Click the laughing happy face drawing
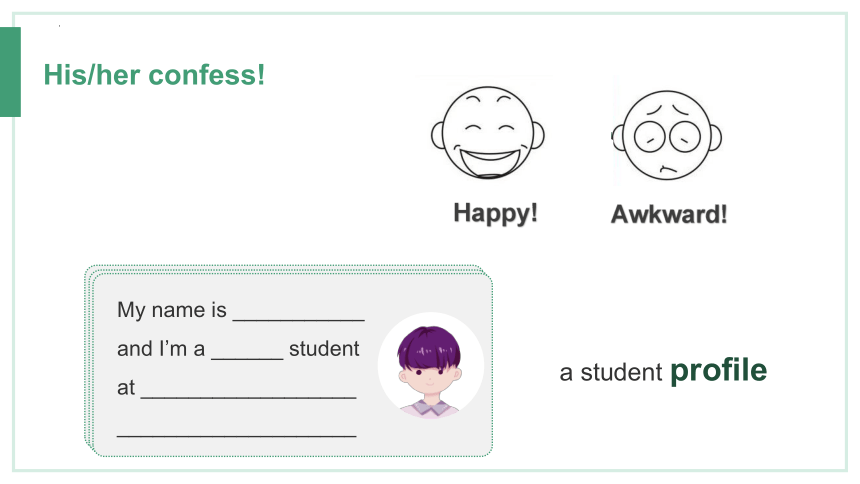This screenshot has width=860, height=484. pos(488,132)
